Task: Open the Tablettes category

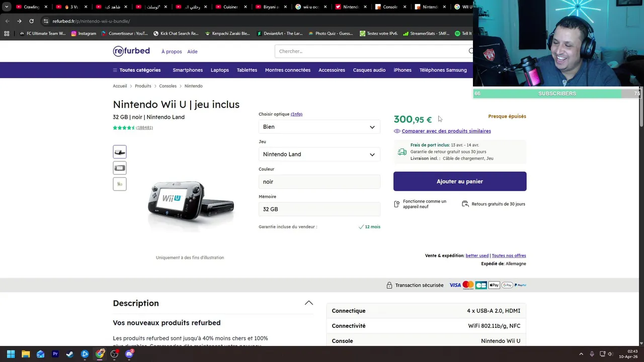Action: [x=247, y=70]
